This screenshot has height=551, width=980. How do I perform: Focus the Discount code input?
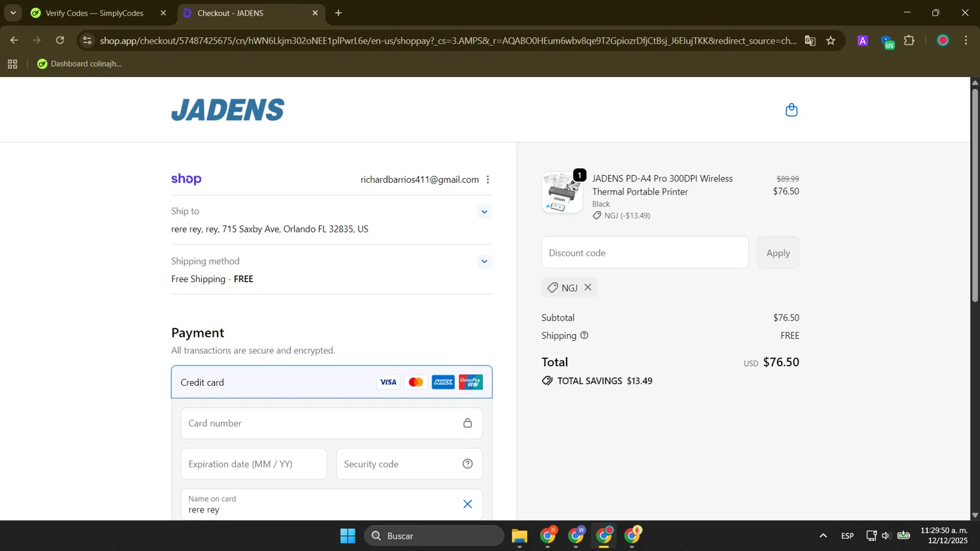[x=645, y=253]
